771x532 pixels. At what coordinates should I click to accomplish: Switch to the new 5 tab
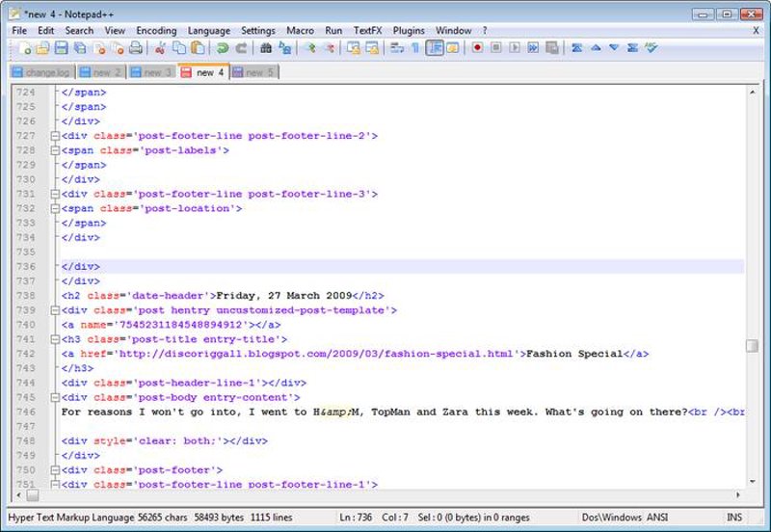(x=254, y=72)
